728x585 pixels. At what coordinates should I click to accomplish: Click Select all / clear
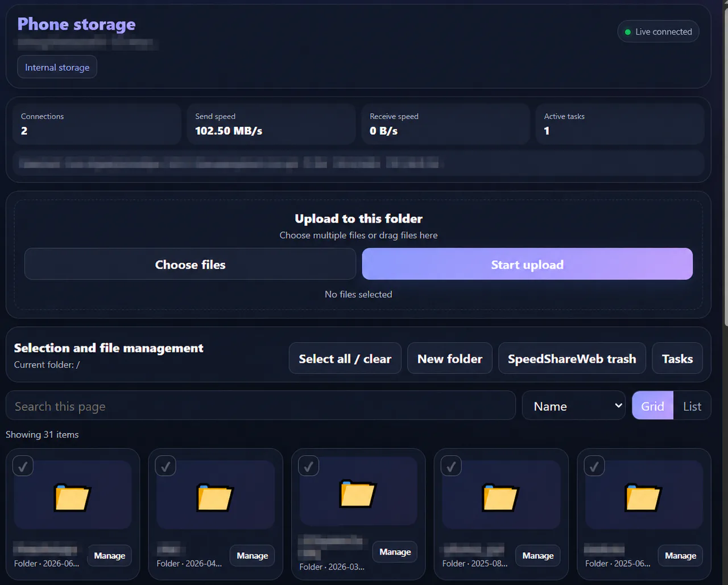345,359
